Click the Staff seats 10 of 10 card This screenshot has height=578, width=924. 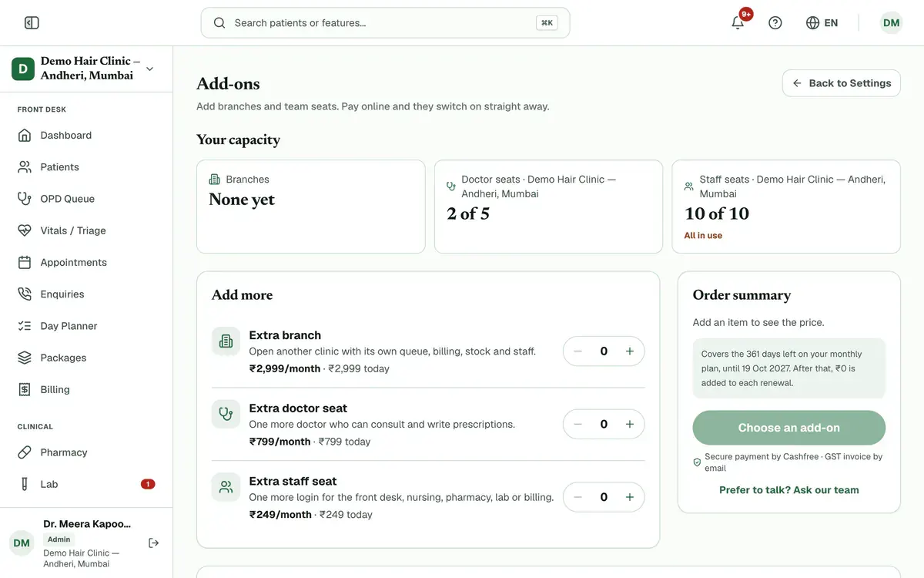[786, 207]
